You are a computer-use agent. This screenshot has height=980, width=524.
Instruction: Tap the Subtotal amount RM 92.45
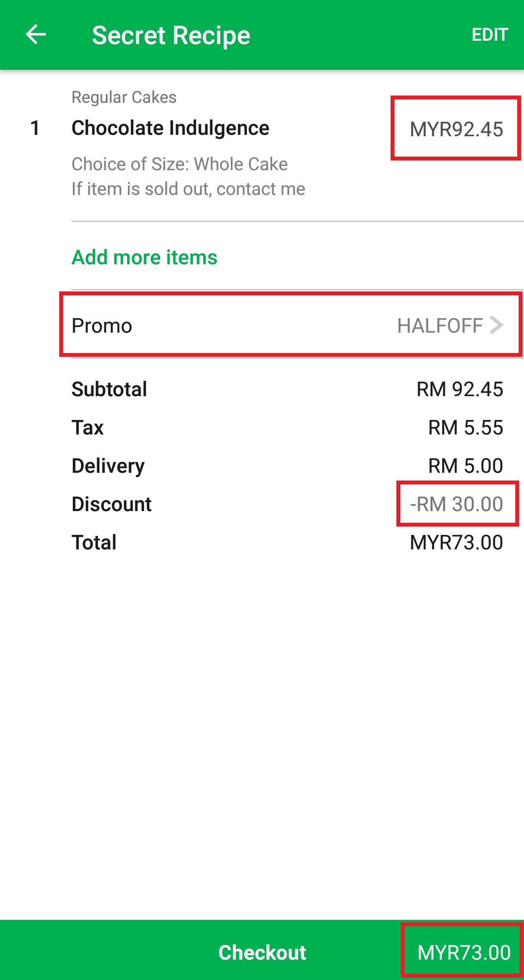[459, 389]
